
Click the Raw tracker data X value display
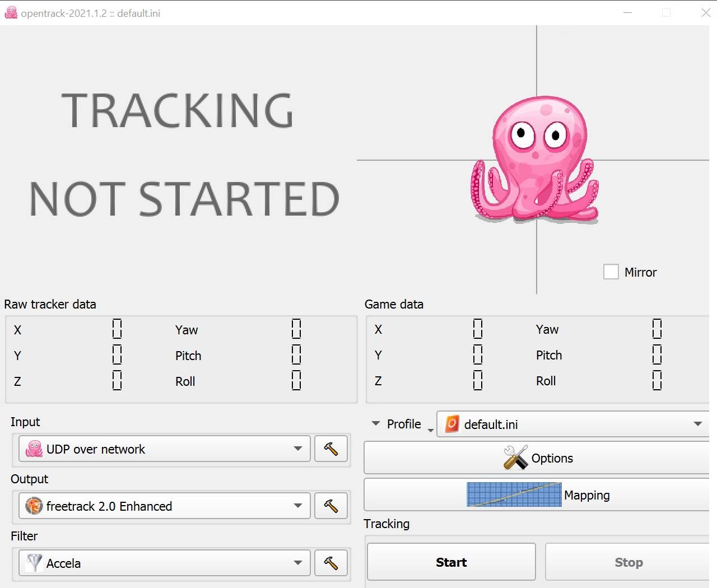tap(117, 329)
